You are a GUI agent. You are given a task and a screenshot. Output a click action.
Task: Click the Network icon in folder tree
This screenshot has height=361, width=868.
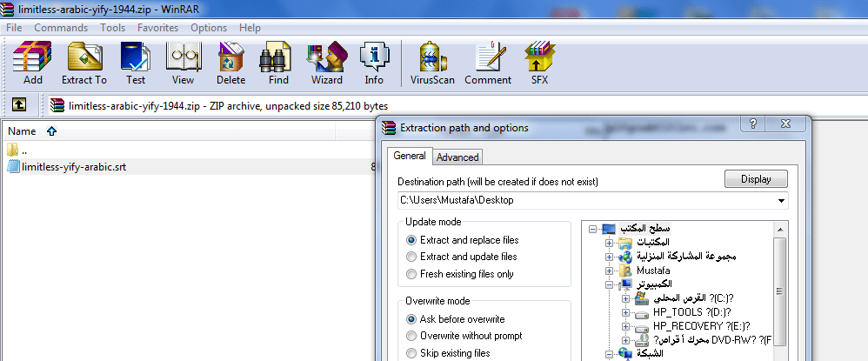pyautogui.click(x=625, y=354)
